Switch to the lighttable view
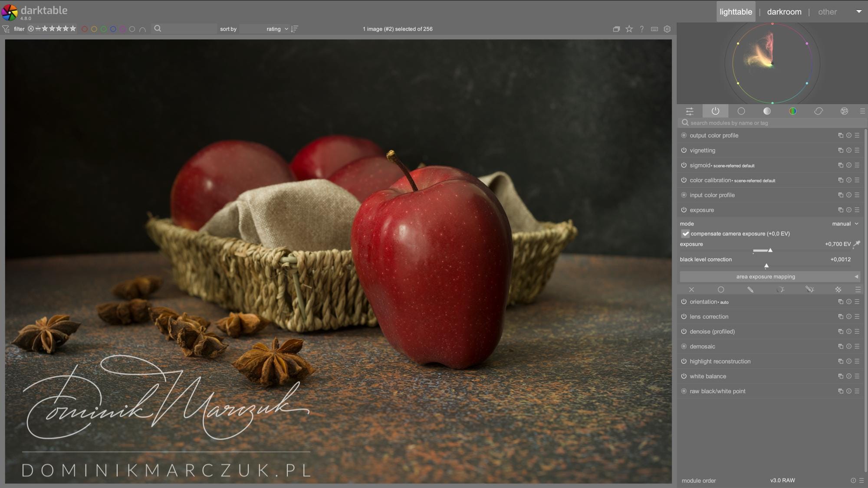This screenshot has height=488, width=868. (x=736, y=12)
